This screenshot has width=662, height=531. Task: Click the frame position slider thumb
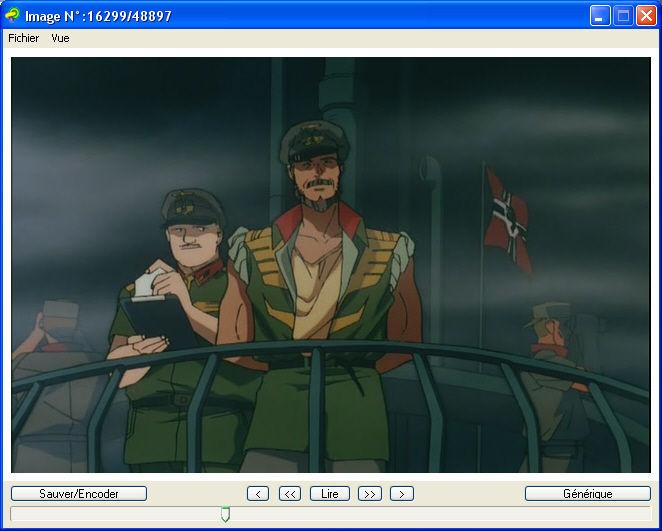pos(226,514)
